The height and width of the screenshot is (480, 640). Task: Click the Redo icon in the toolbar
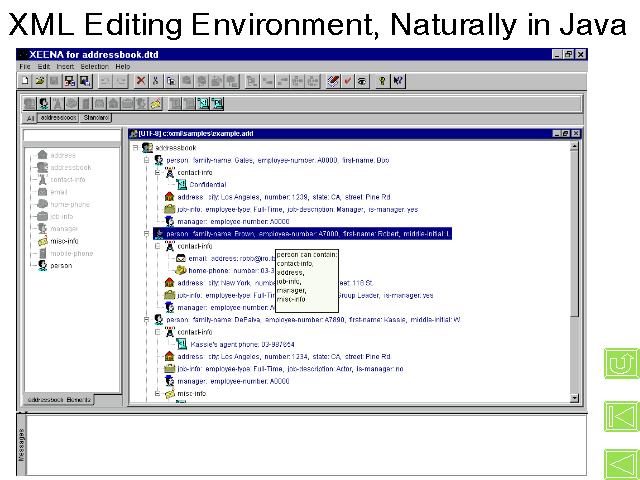coord(121,80)
